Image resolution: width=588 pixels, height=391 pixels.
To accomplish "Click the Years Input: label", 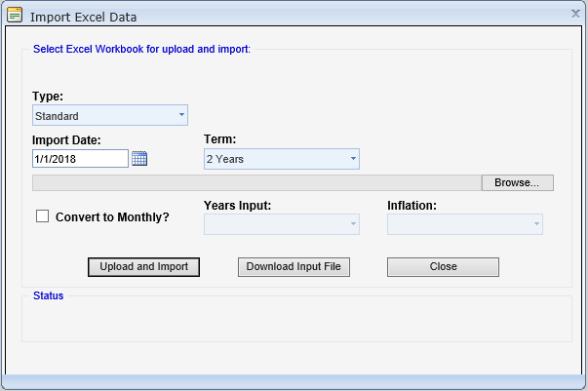I will (237, 206).
